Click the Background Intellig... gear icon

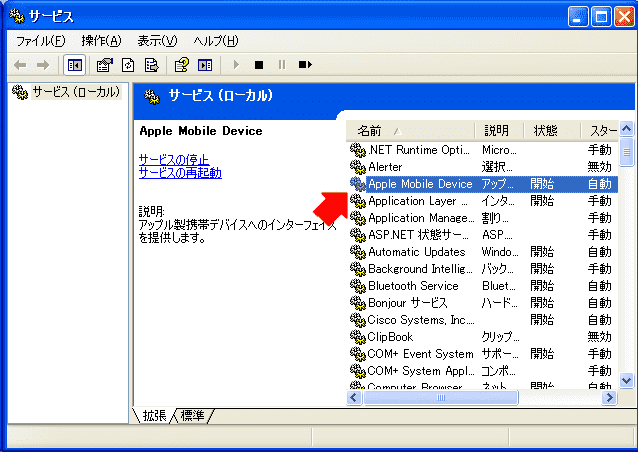[x=358, y=269]
